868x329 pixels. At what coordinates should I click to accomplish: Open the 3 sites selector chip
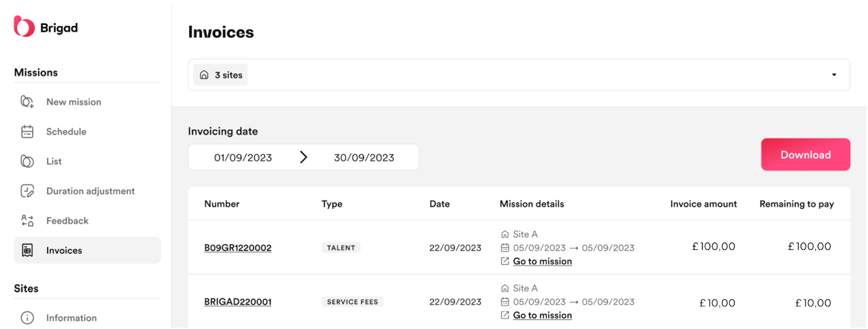point(221,75)
